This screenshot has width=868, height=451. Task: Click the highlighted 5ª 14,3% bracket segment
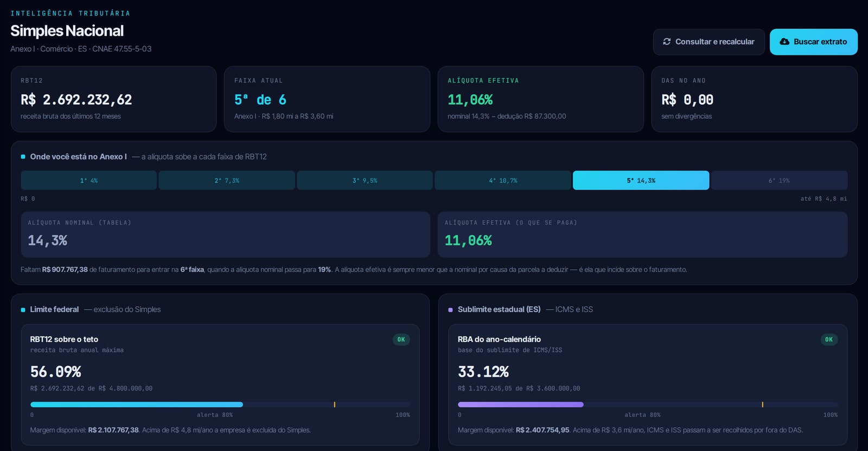(641, 180)
